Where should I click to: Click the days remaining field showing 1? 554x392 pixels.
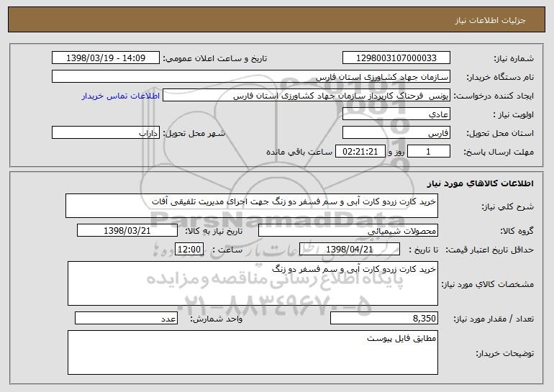pos(429,152)
